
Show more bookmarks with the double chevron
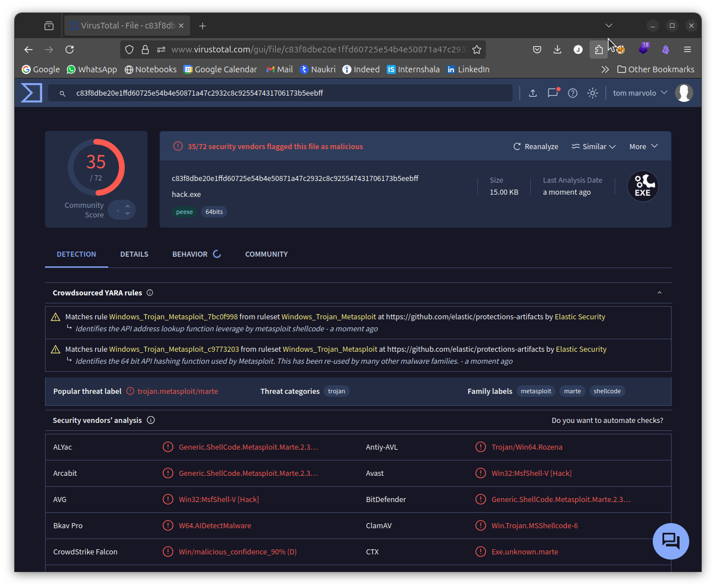coord(605,69)
